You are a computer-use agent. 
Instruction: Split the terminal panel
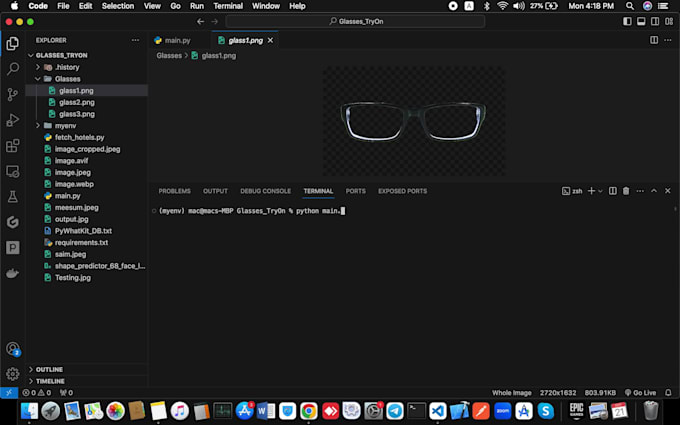pos(612,191)
